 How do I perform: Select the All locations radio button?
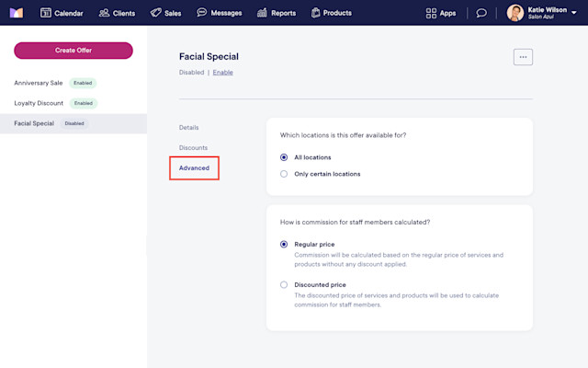click(x=284, y=157)
